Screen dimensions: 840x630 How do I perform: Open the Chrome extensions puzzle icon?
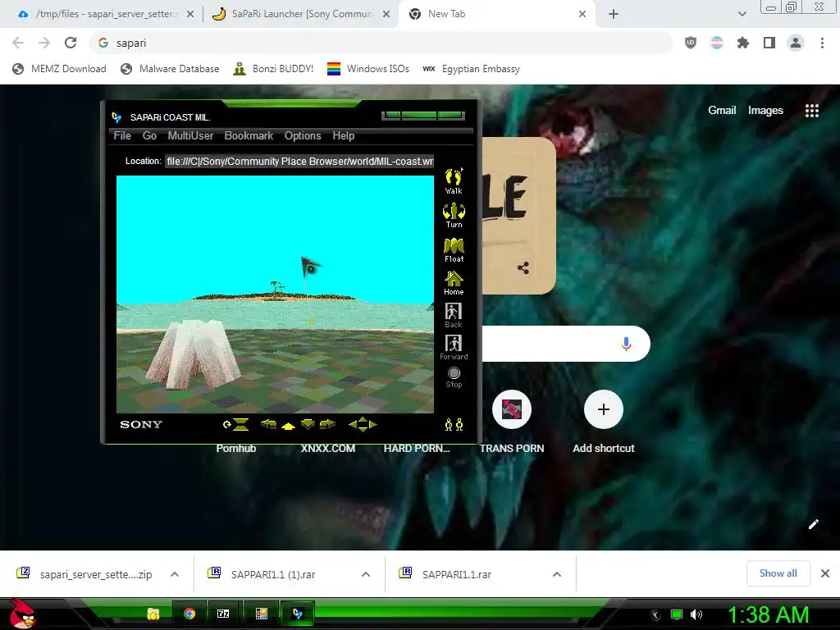(x=742, y=43)
